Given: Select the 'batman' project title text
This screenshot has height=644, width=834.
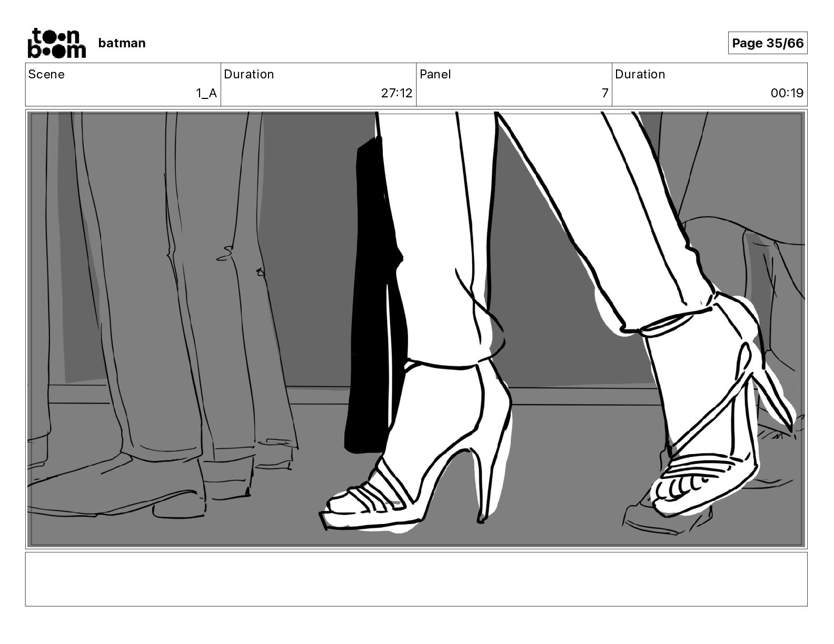Looking at the screenshot, I should coord(122,43).
